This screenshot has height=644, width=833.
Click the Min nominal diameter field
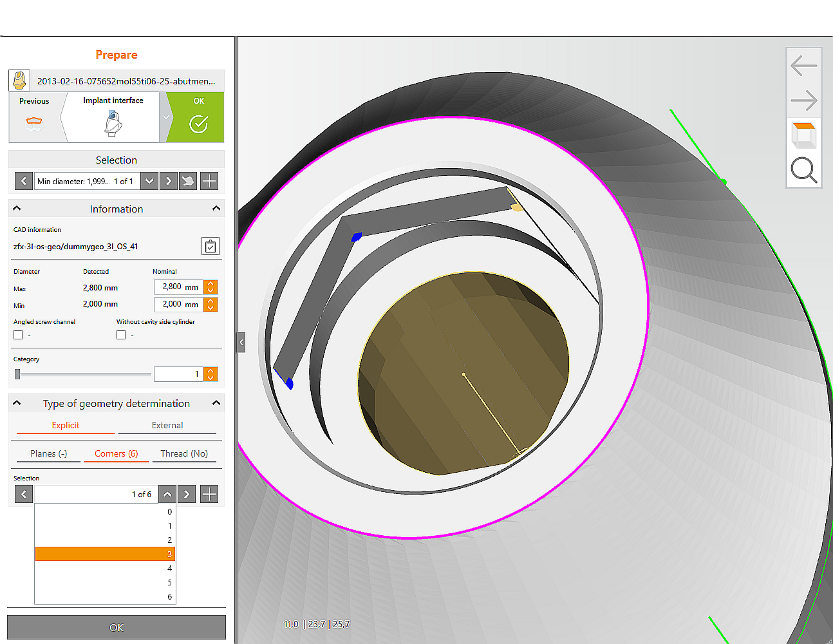[179, 304]
